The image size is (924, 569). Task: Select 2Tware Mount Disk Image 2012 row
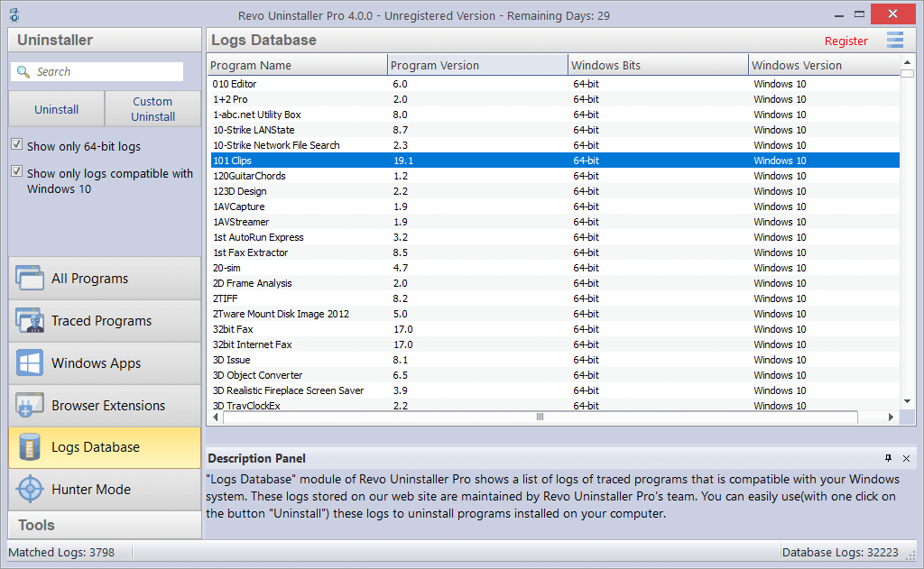coord(555,314)
